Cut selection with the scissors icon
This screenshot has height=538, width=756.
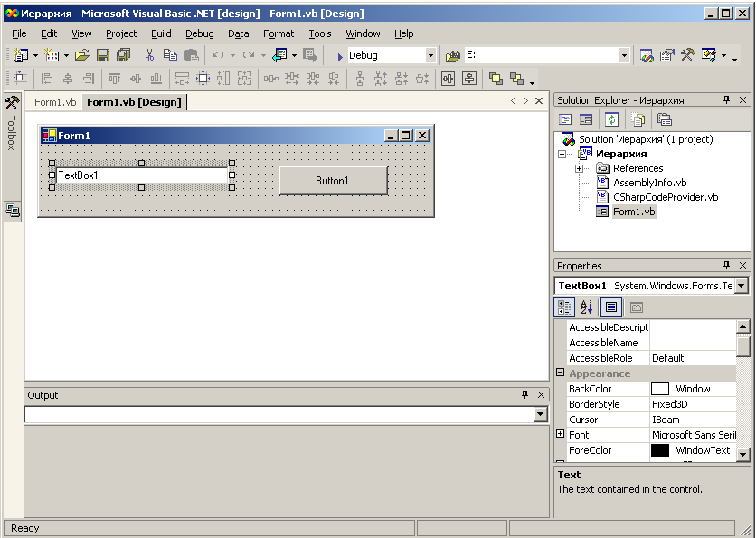(x=149, y=55)
